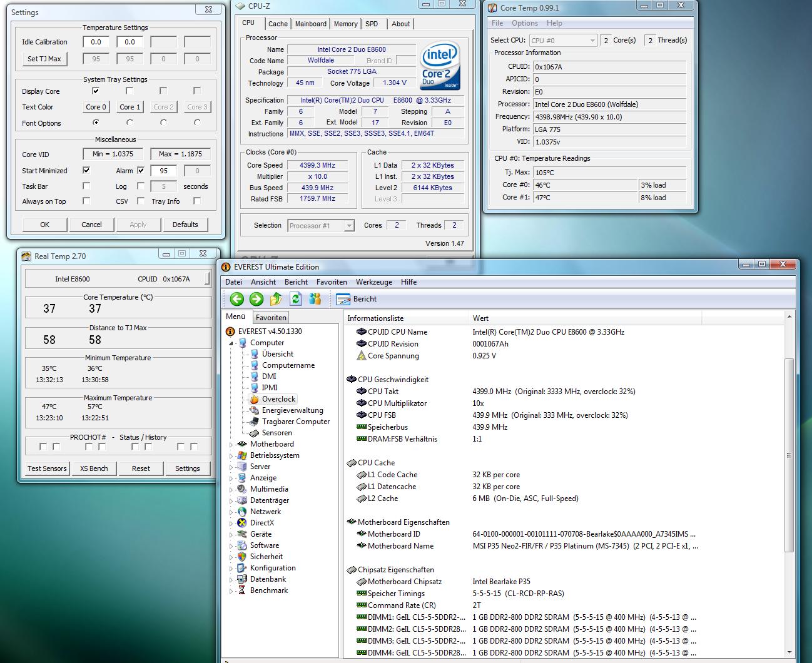Select first Font Options radio button
Screen dimensions: 812x663
(96, 123)
